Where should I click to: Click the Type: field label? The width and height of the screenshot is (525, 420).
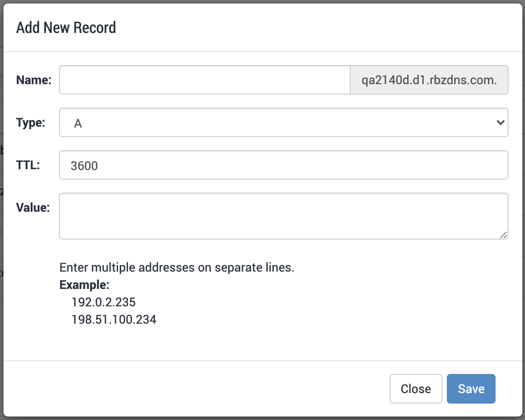(31, 122)
